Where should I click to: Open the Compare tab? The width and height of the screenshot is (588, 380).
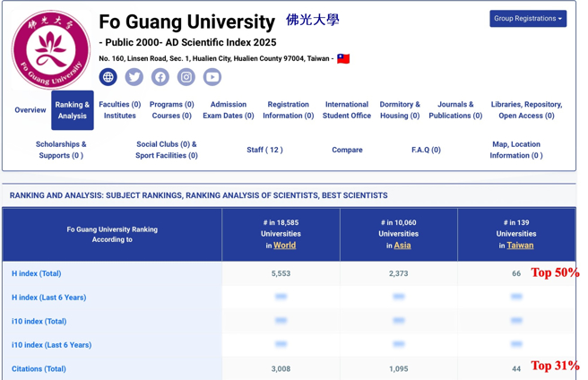(x=347, y=150)
